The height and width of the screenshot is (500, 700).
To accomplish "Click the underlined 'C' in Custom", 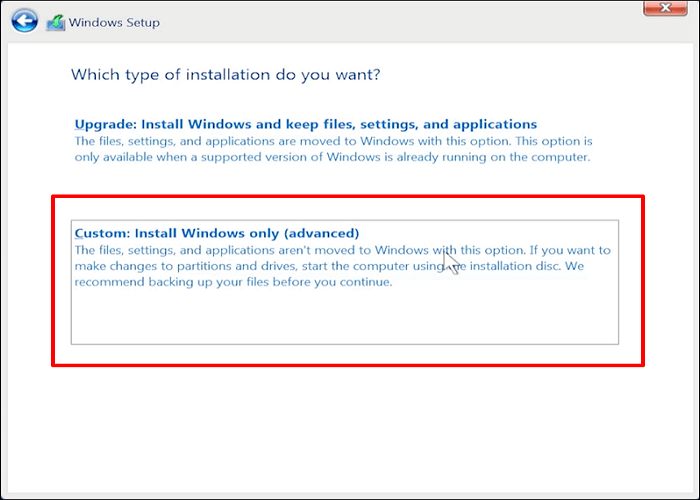I will pos(80,233).
